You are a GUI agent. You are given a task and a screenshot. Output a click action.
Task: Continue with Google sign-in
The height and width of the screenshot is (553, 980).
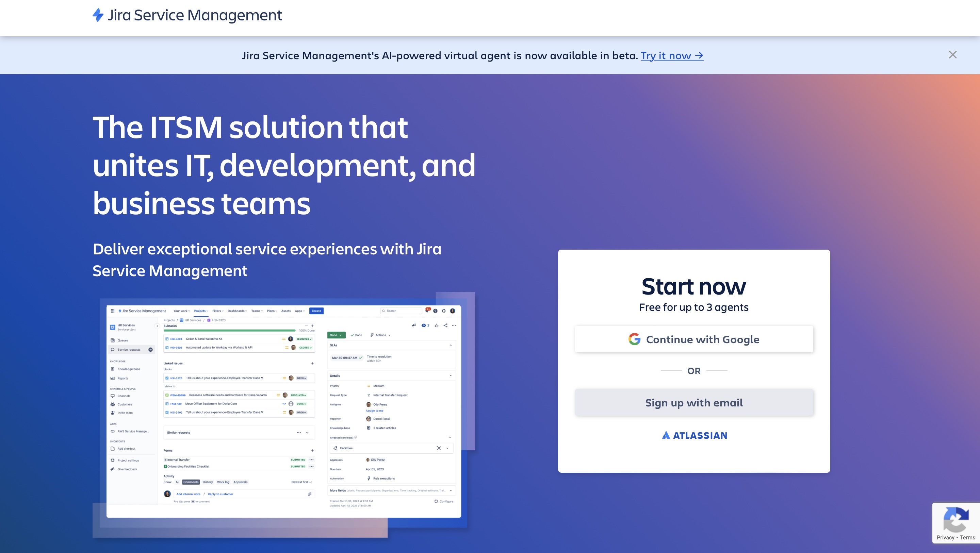pos(694,339)
